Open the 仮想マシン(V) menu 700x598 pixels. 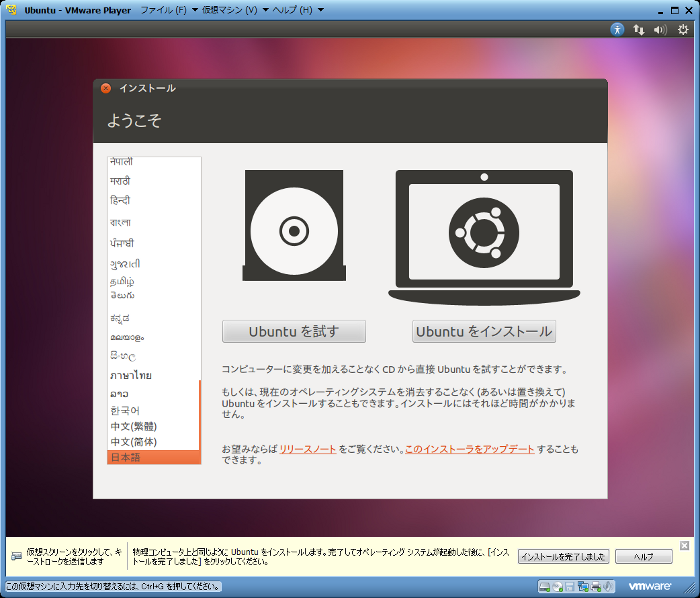click(x=235, y=10)
